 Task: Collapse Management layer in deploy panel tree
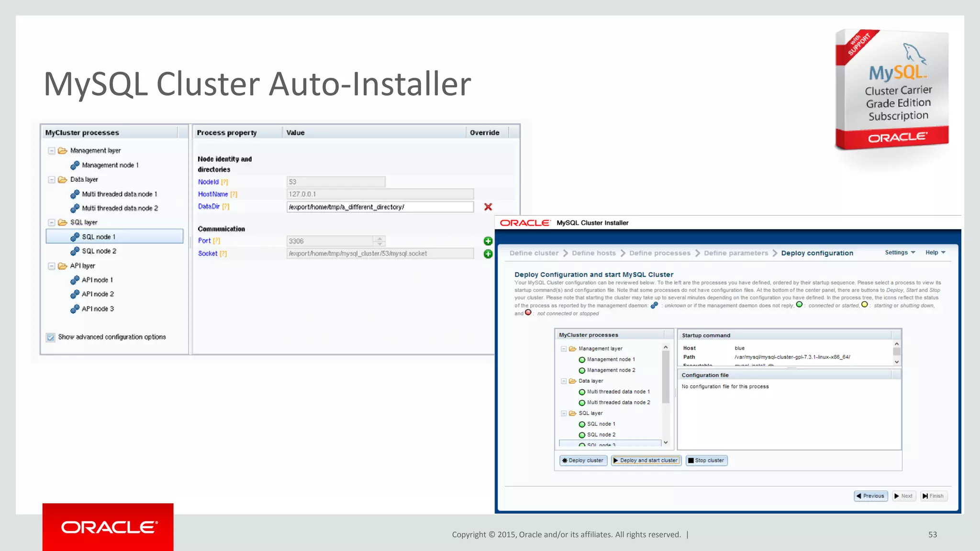[564, 349]
